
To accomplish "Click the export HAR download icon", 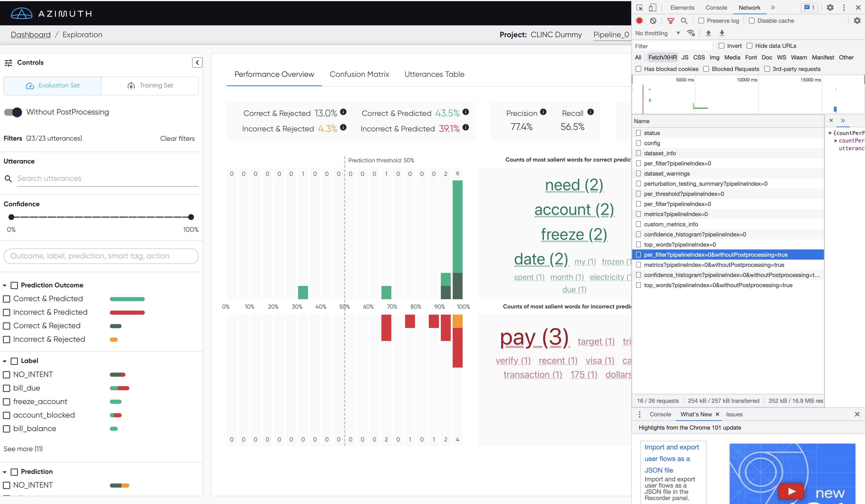I will pyautogui.click(x=722, y=33).
